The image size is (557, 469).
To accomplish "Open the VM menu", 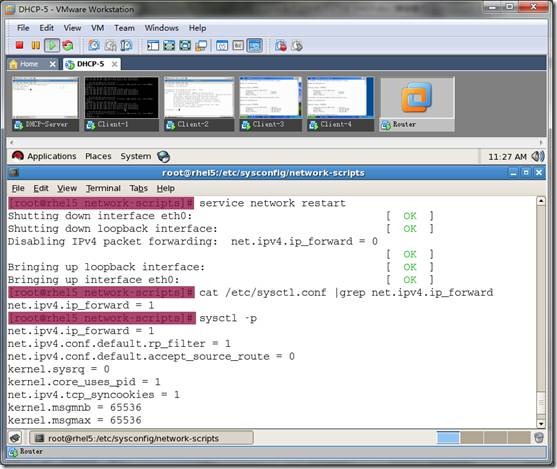I will [98, 28].
